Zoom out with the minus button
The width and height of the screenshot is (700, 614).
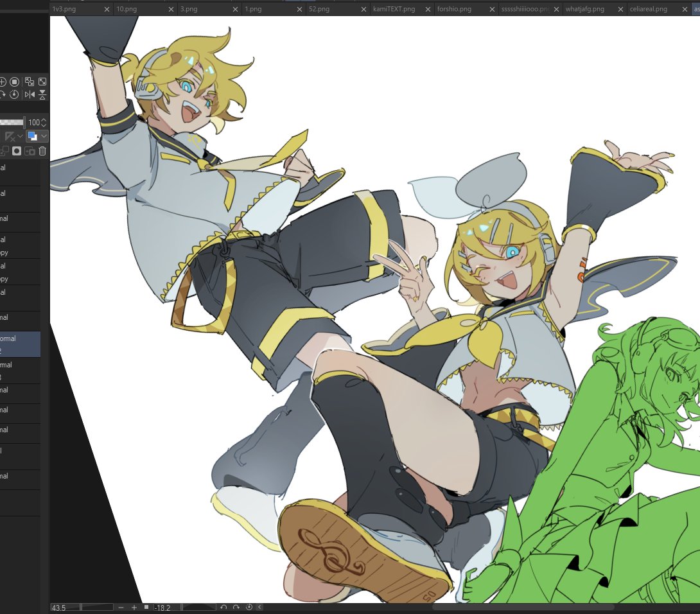(x=121, y=608)
